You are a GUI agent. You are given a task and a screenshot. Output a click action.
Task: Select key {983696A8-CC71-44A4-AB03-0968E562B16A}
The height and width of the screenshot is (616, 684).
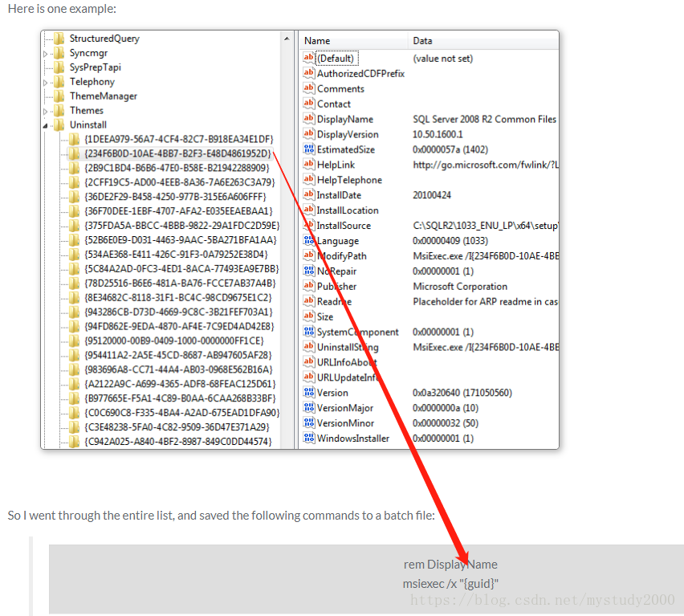tap(178, 369)
